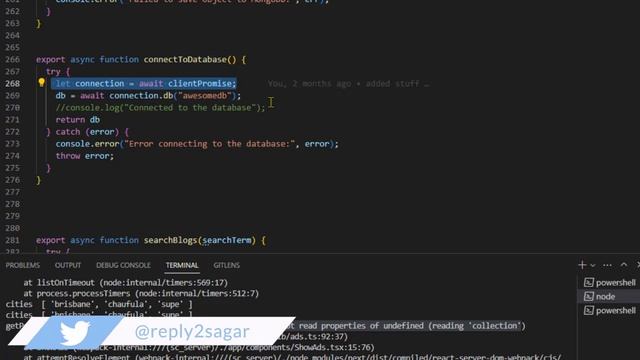Select the TERMINAL tab

(182, 265)
